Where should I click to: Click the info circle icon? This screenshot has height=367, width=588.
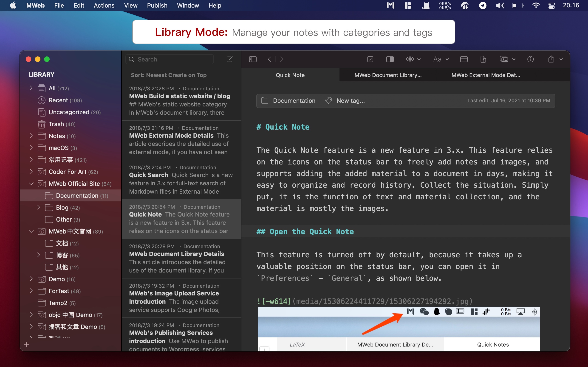(x=530, y=59)
